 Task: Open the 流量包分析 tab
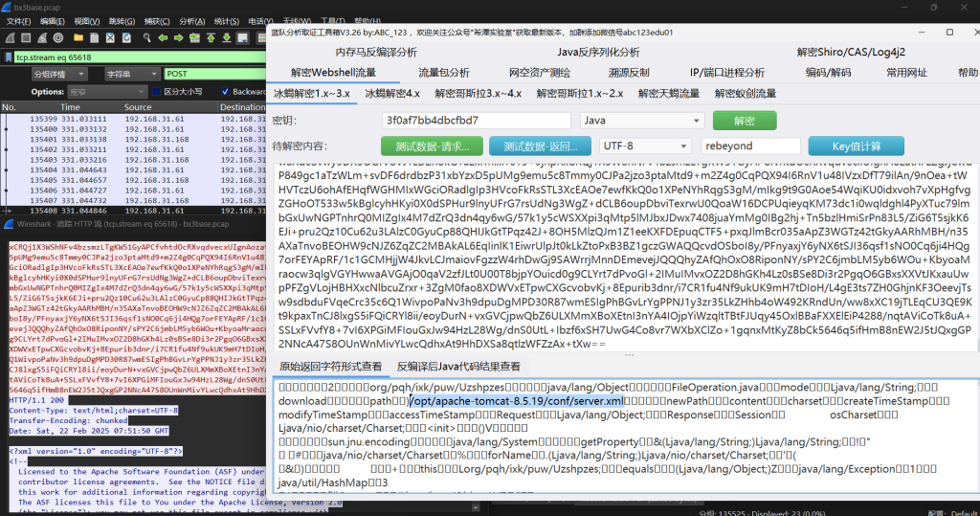444,72
